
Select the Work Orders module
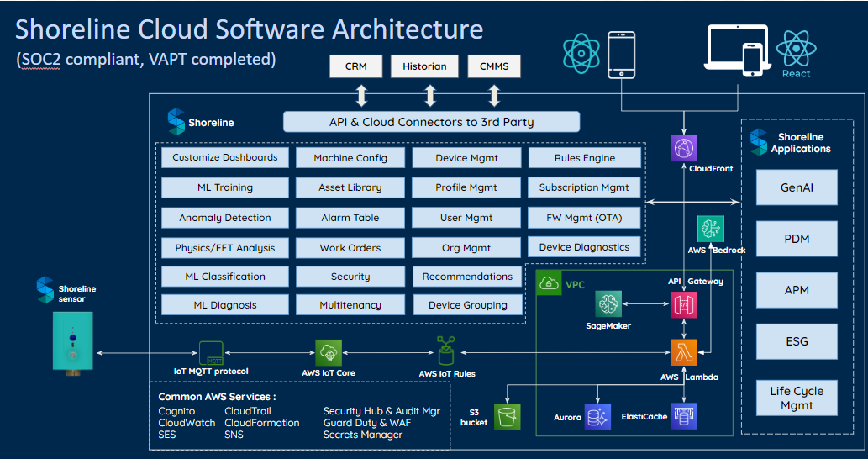pyautogui.click(x=350, y=248)
